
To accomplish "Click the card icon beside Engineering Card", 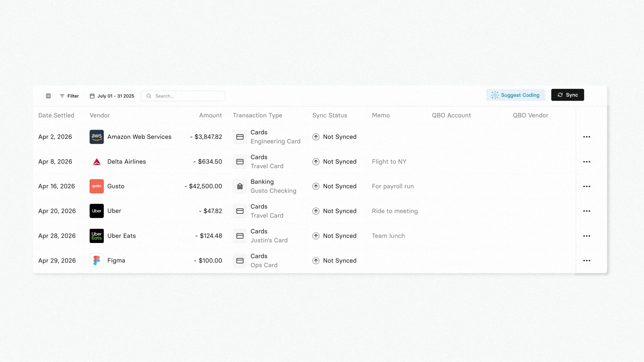I will 240,137.
